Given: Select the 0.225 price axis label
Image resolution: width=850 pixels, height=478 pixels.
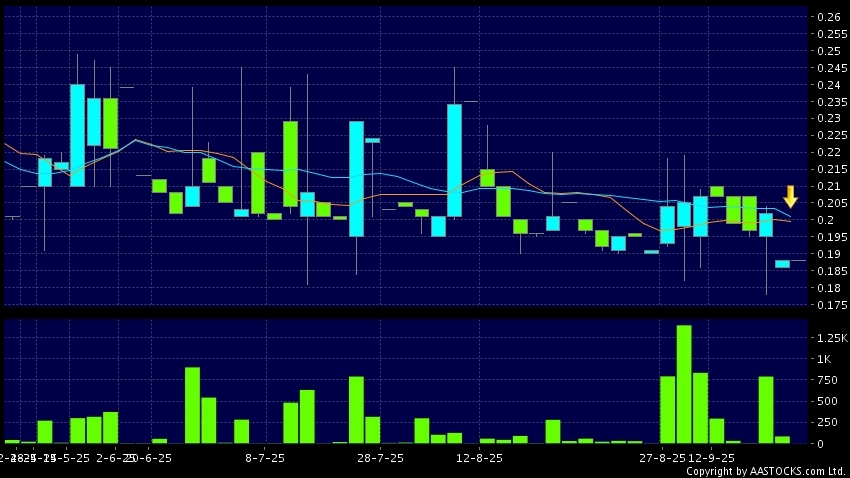Looking at the screenshot, I should pos(832,135).
